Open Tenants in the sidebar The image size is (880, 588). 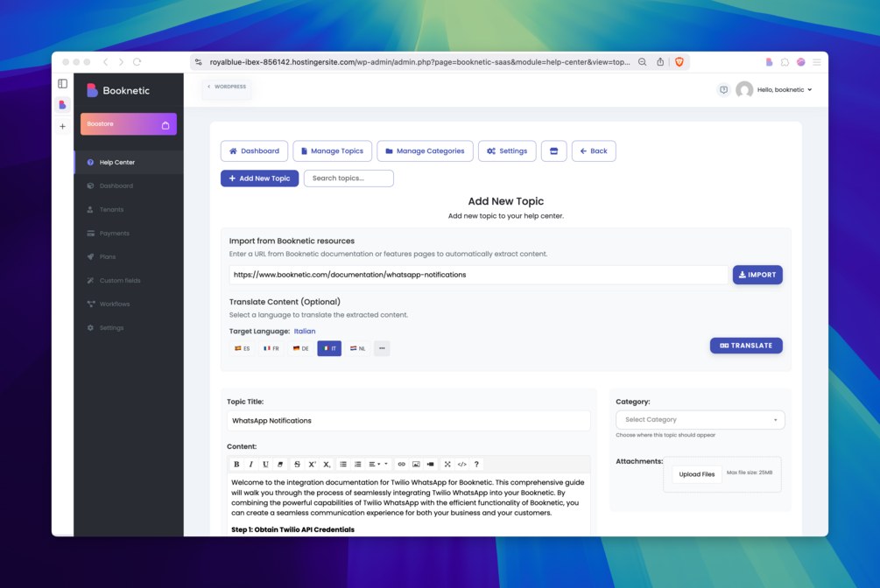point(129,209)
